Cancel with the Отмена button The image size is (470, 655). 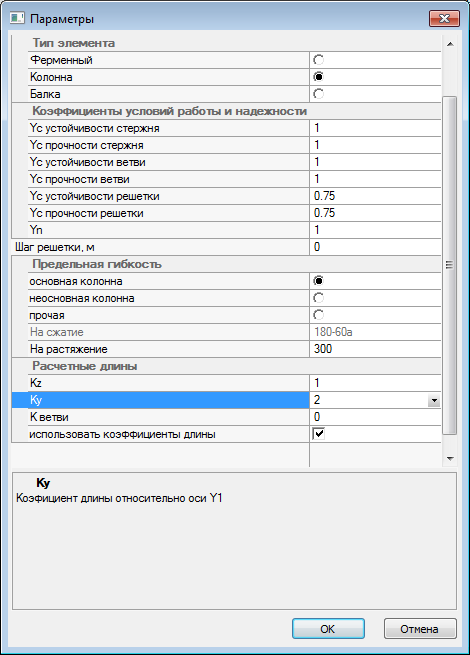pos(420,629)
